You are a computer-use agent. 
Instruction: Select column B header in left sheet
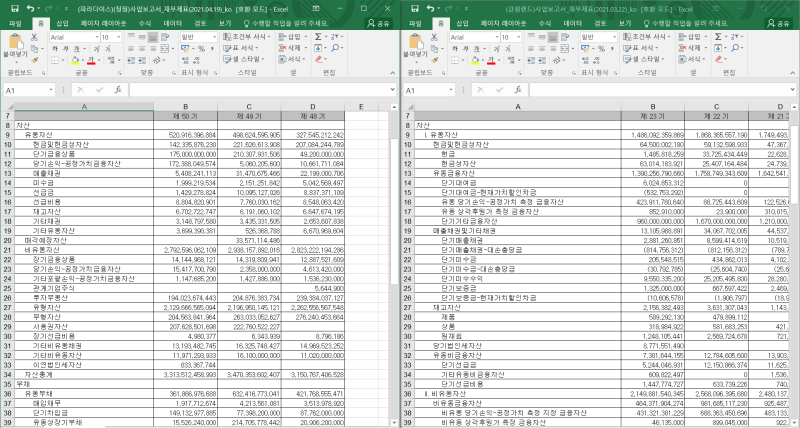coord(186,107)
